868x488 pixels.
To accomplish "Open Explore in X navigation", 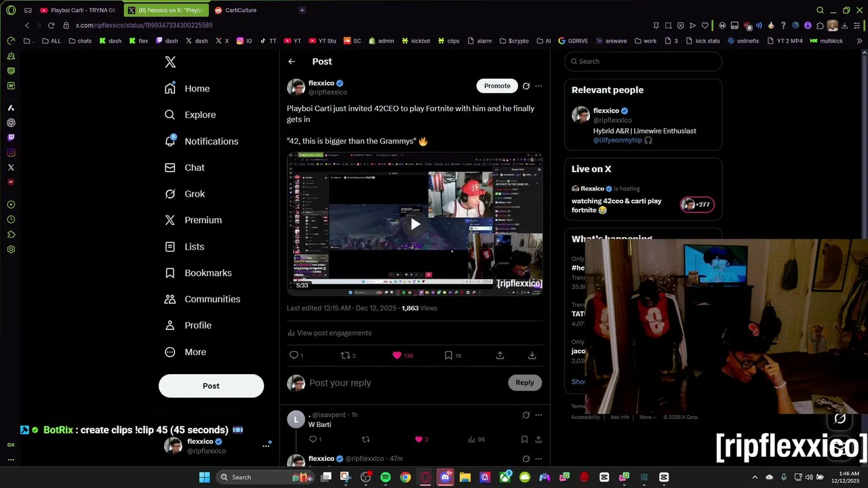I will coord(190,115).
